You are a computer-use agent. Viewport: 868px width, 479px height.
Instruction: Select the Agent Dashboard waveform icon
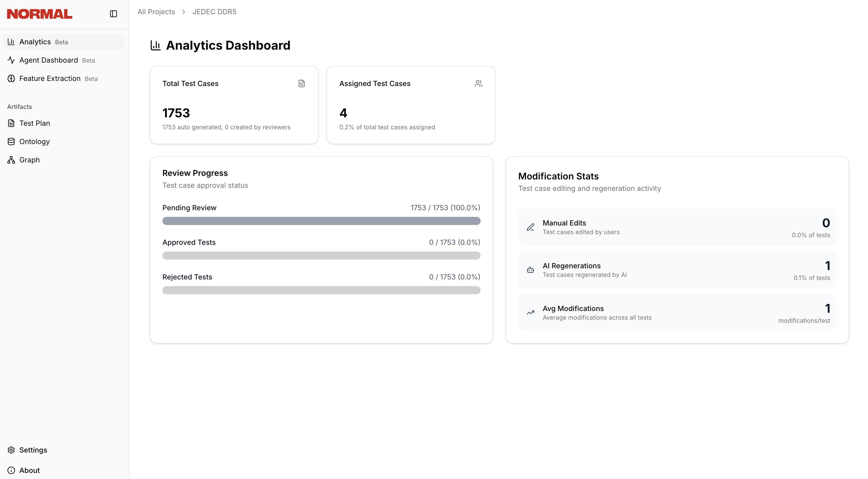pyautogui.click(x=11, y=60)
